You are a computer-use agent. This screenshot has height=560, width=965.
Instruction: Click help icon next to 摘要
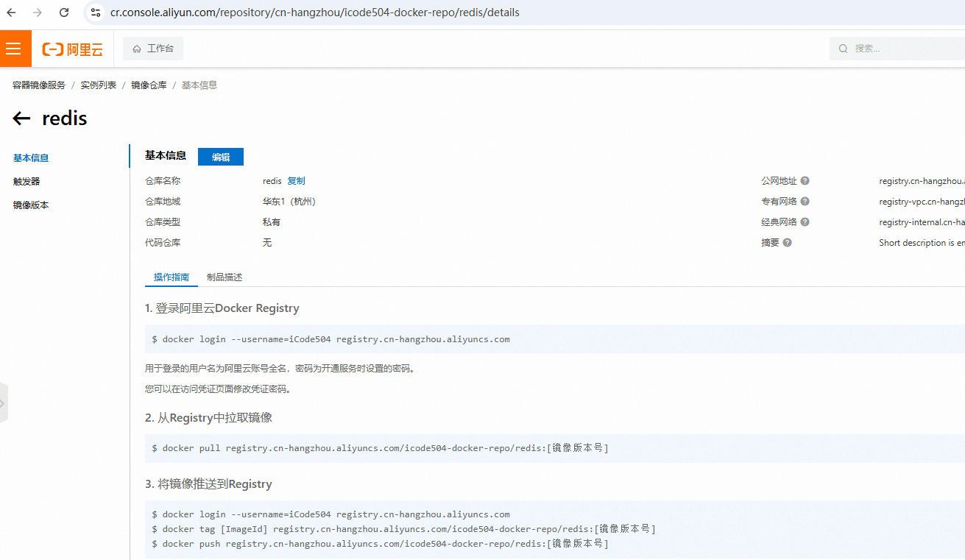[787, 243]
